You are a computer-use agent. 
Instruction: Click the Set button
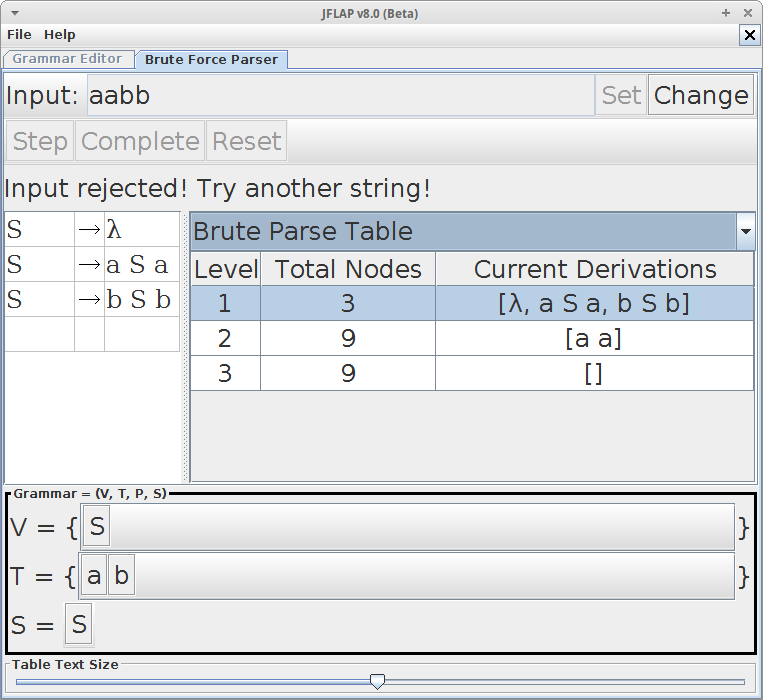tap(621, 96)
